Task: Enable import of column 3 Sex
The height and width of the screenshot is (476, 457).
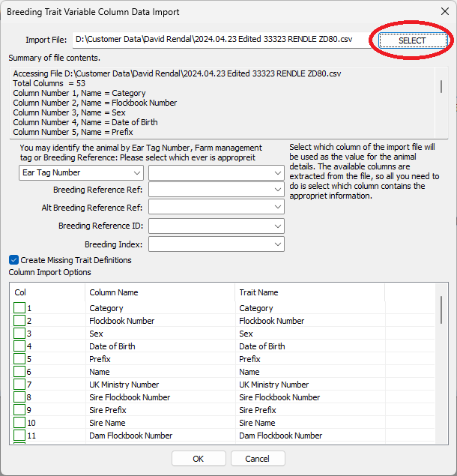Action: point(19,334)
